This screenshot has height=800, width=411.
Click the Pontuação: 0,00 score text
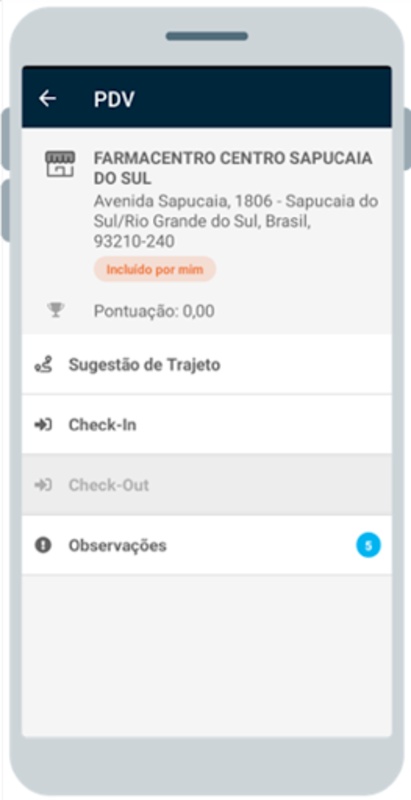154,311
